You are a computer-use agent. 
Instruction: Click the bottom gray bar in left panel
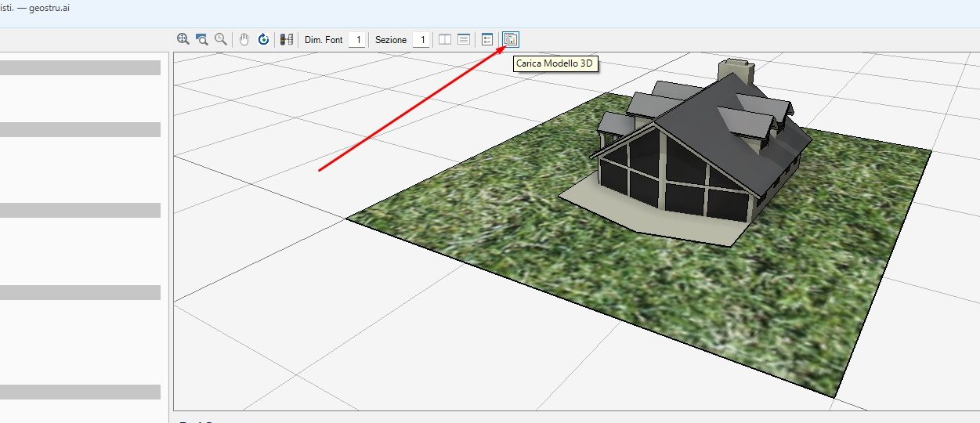80,392
